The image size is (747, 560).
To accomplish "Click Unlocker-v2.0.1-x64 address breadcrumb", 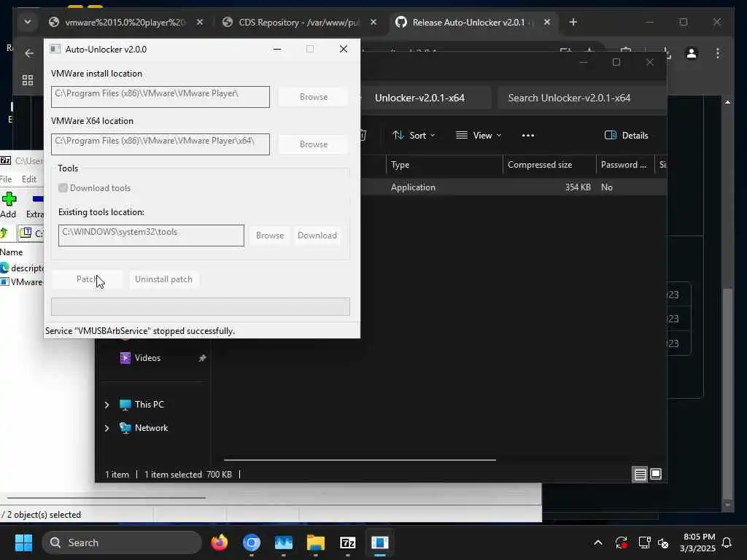I will [x=419, y=98].
